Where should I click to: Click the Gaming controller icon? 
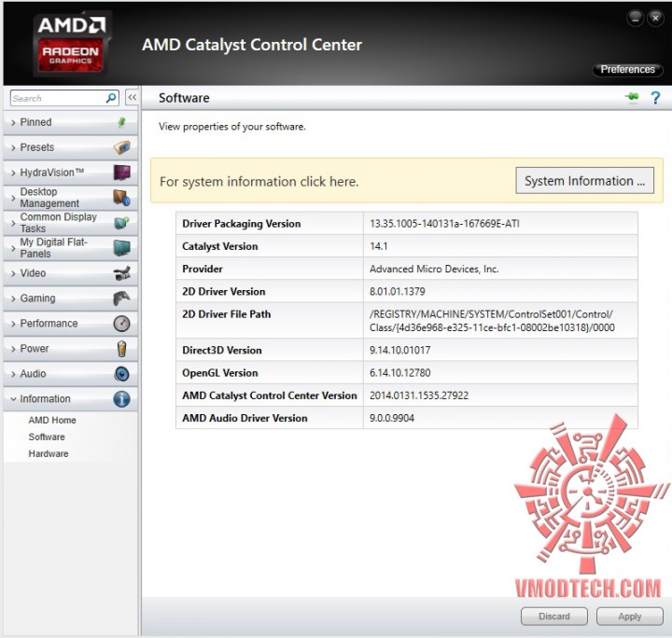pos(122,298)
